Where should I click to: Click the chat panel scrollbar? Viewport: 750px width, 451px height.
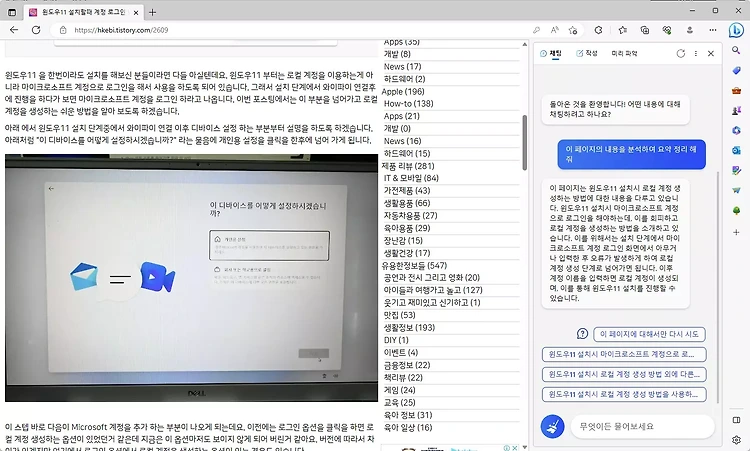point(718,287)
